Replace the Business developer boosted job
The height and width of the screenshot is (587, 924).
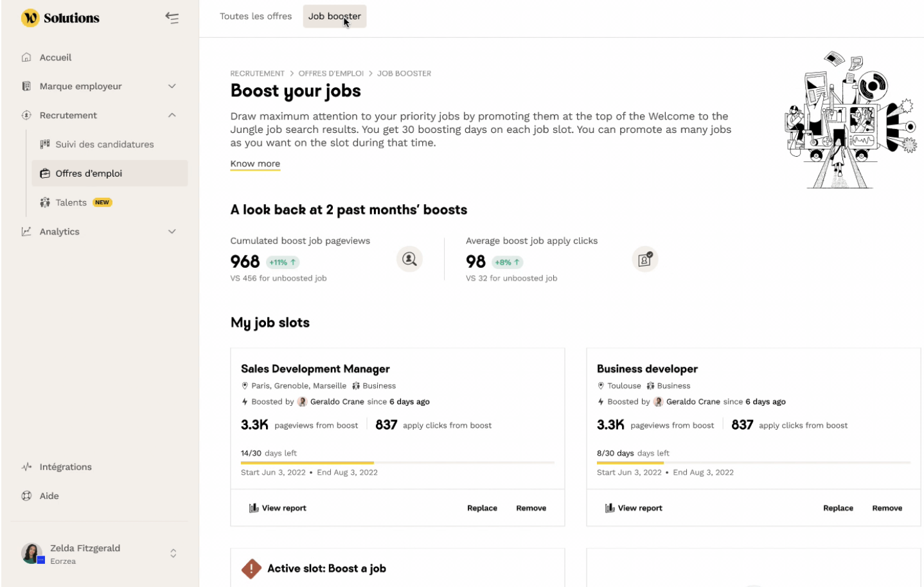coord(838,508)
